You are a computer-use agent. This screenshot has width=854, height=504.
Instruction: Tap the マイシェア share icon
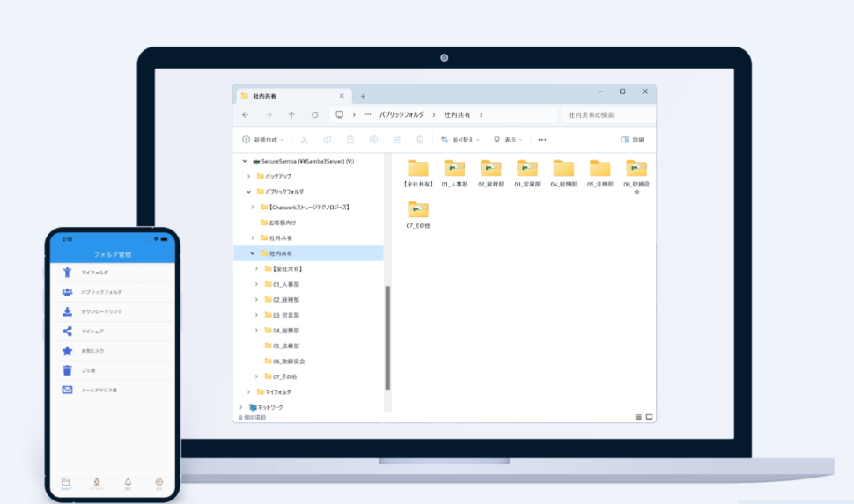pyautogui.click(x=67, y=331)
